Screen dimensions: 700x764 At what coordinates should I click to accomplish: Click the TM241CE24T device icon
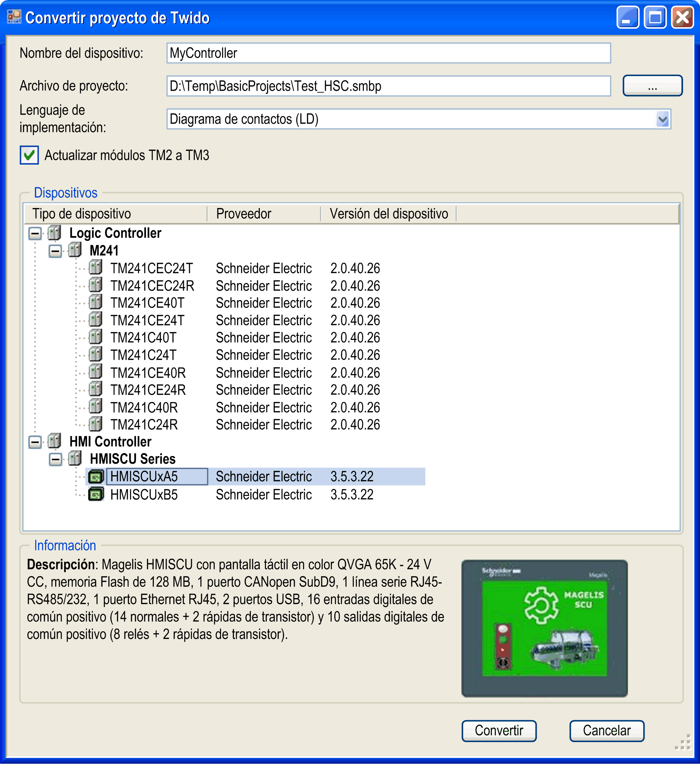click(x=96, y=320)
